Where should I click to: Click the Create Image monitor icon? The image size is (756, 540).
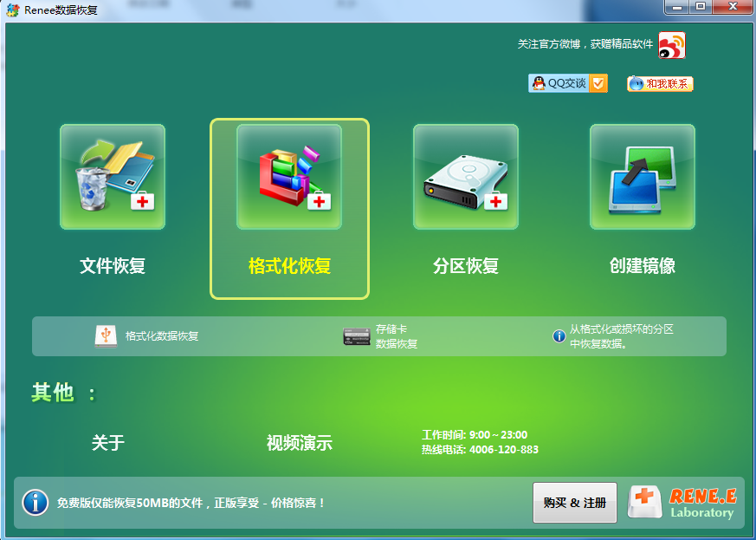(x=643, y=177)
